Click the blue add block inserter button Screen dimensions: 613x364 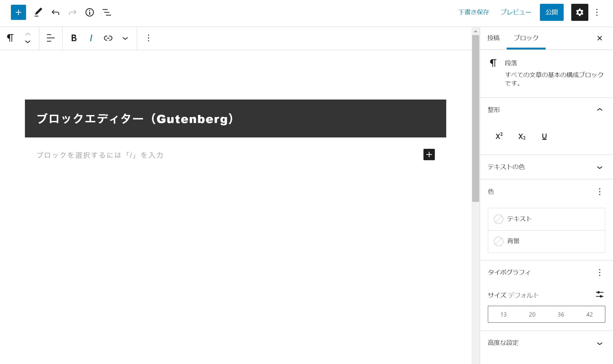pos(19,12)
